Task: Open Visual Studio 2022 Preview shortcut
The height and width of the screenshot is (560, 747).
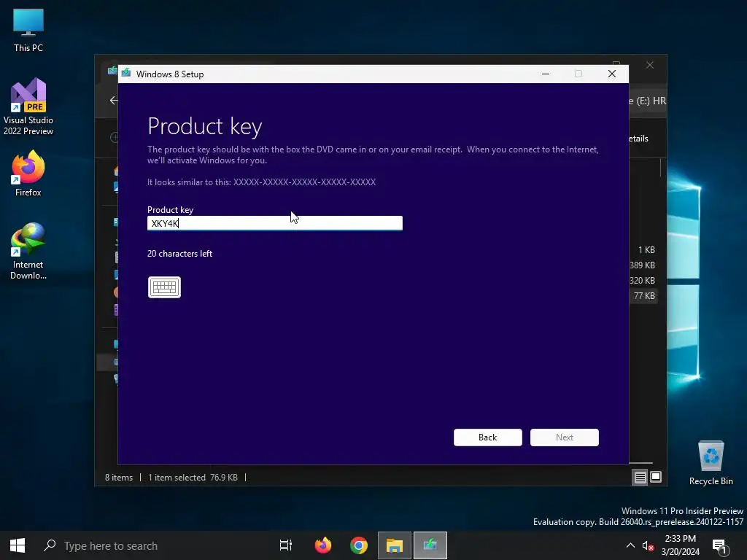Action: (x=28, y=107)
